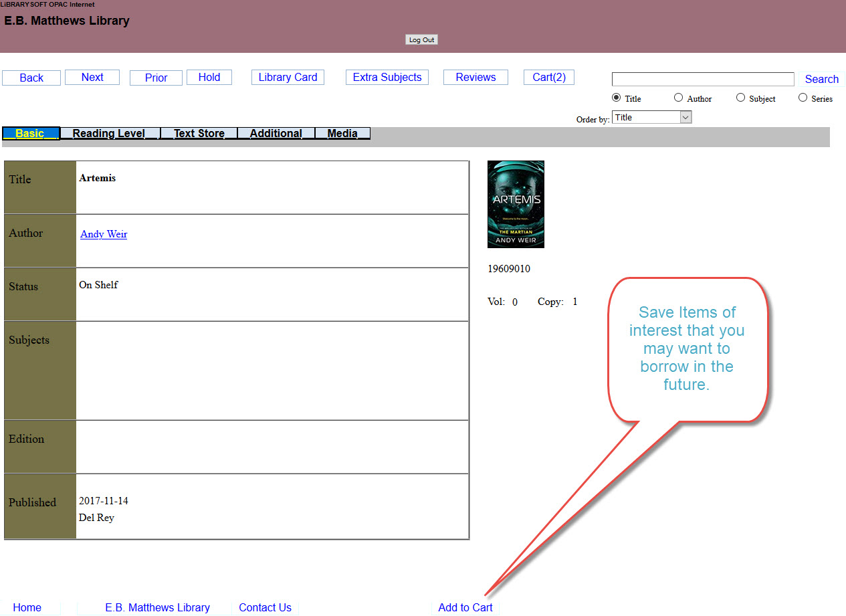This screenshot has height=616, width=846.
Task: Click Add to Cart link
Action: [465, 607]
